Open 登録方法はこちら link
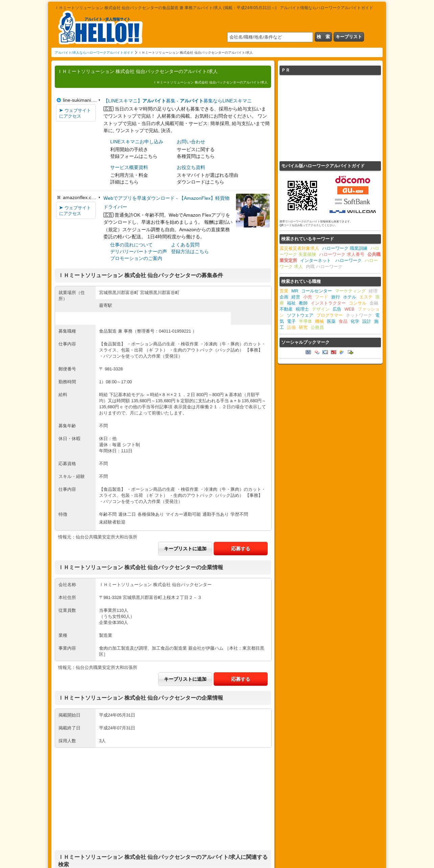 190,251
